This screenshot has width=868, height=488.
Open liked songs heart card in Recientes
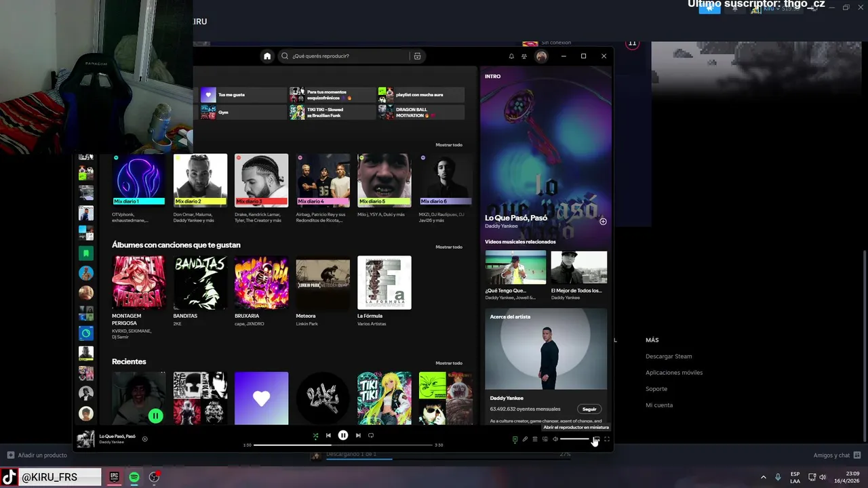(262, 398)
